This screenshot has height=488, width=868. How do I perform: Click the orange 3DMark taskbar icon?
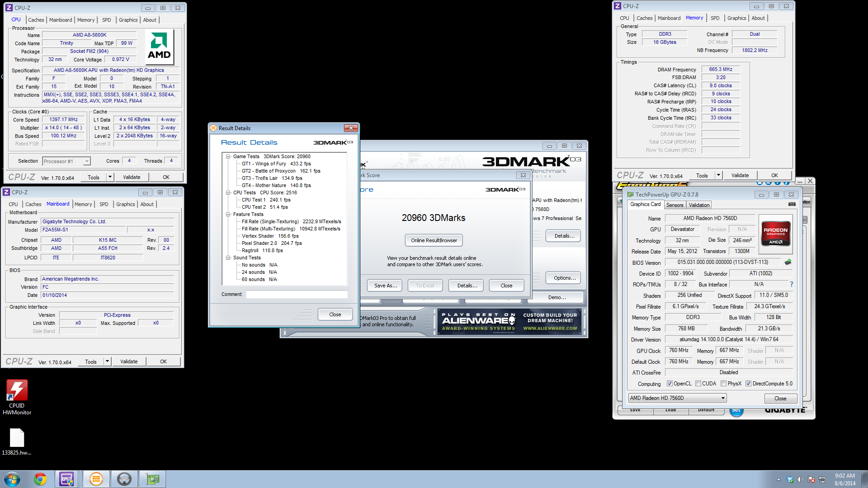tap(96, 479)
